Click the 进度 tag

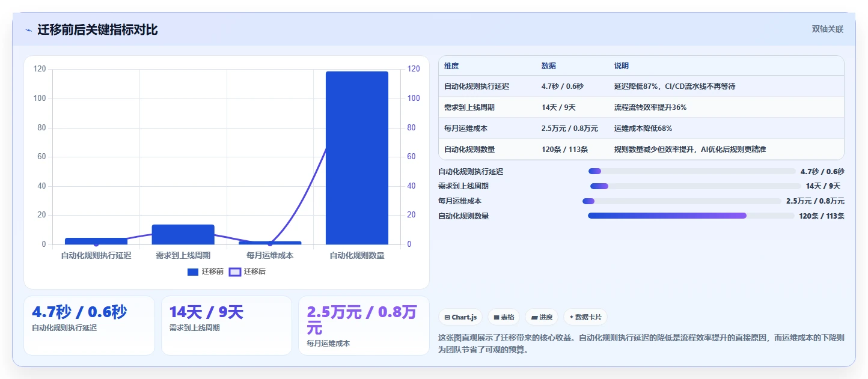[x=542, y=317]
